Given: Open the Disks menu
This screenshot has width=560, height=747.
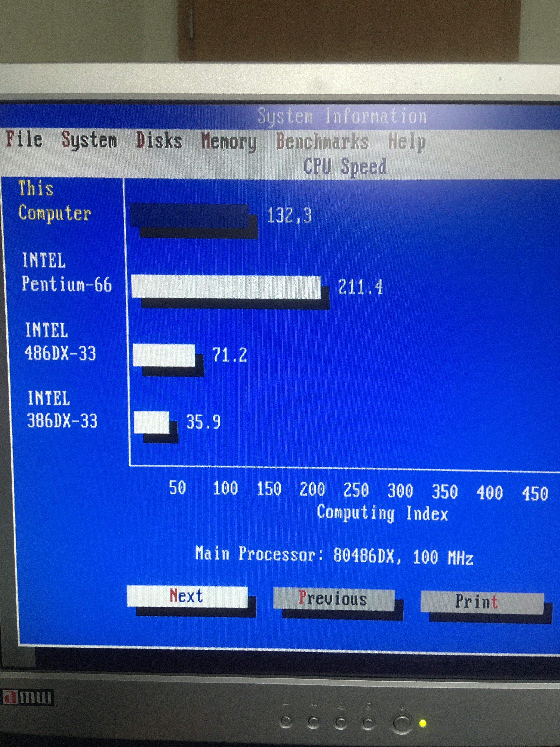Looking at the screenshot, I should pyautogui.click(x=159, y=140).
